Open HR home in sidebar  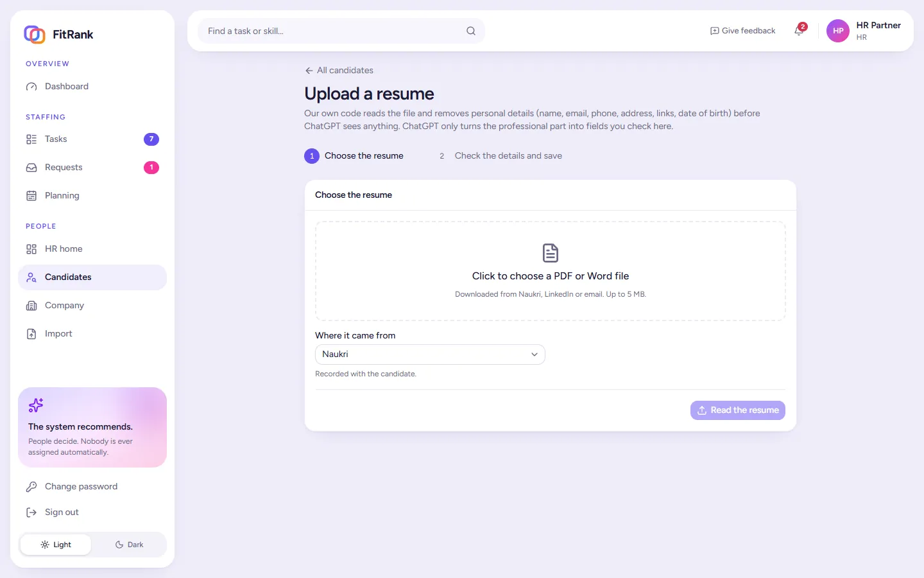(92, 249)
